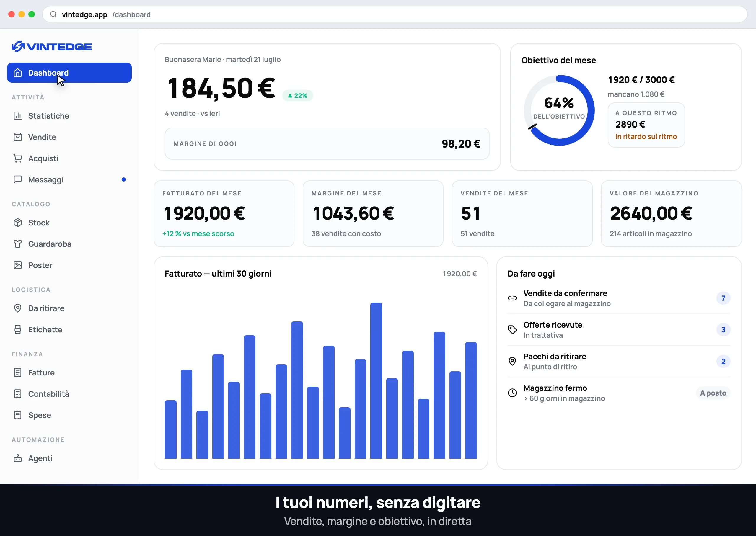Click the Stock box icon

18,223
